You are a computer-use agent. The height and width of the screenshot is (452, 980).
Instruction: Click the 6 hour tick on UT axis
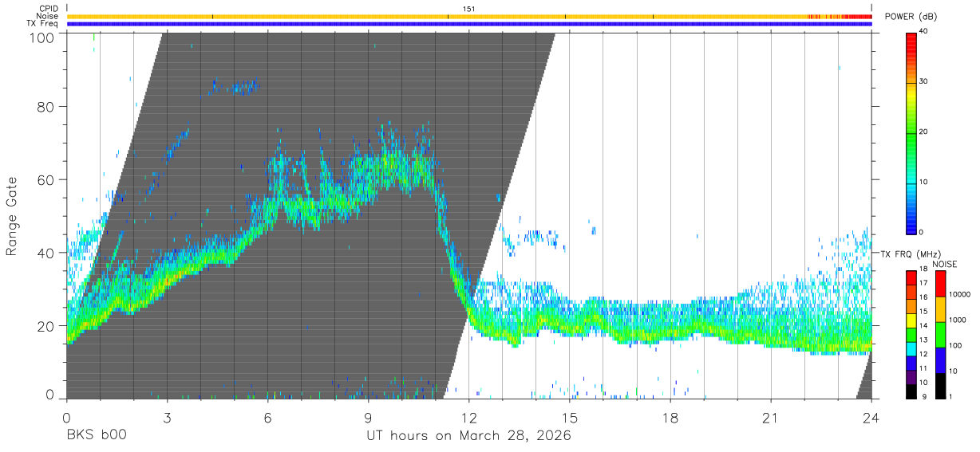(x=267, y=417)
